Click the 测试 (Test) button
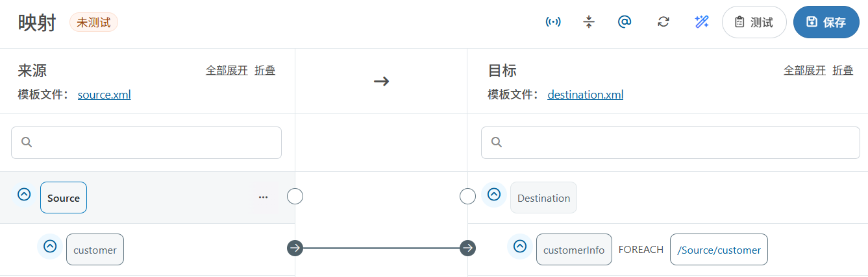The image size is (868, 277). [754, 22]
